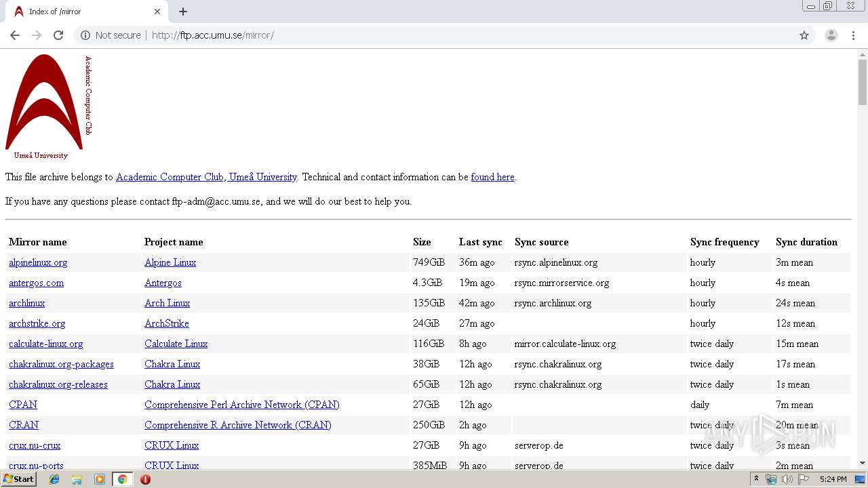Open the Action Center flag icon
868x488 pixels.
[804, 479]
